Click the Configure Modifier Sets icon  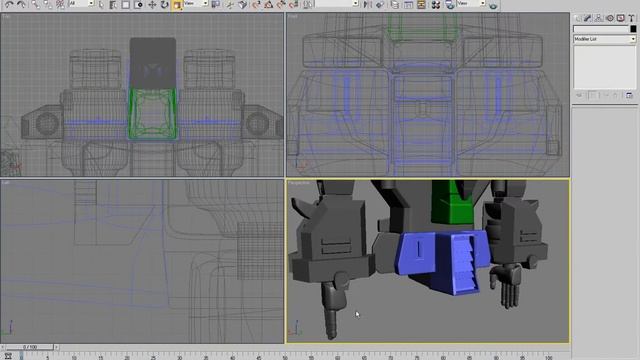(629, 95)
